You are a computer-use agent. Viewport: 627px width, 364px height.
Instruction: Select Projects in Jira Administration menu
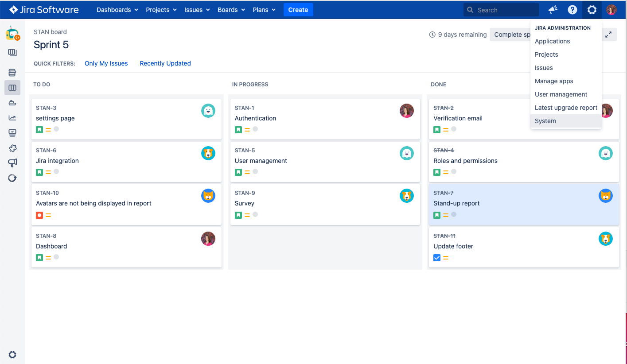click(566, 54)
